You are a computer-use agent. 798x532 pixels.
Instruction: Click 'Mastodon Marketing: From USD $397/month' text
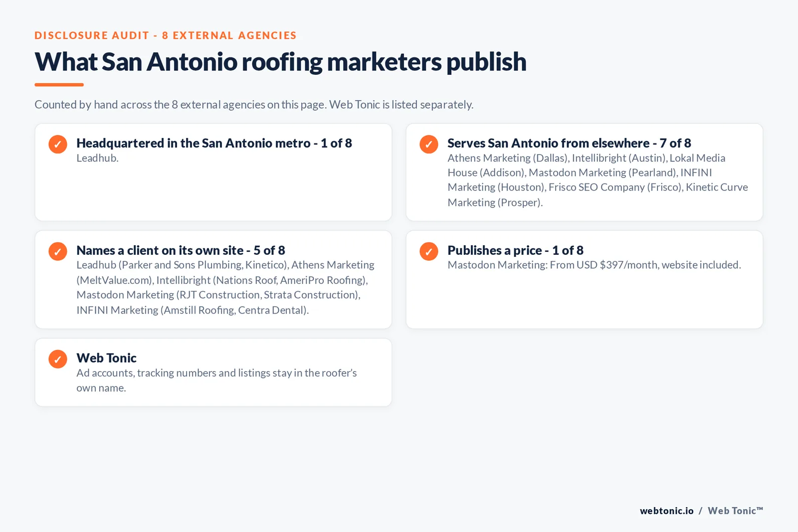click(594, 265)
